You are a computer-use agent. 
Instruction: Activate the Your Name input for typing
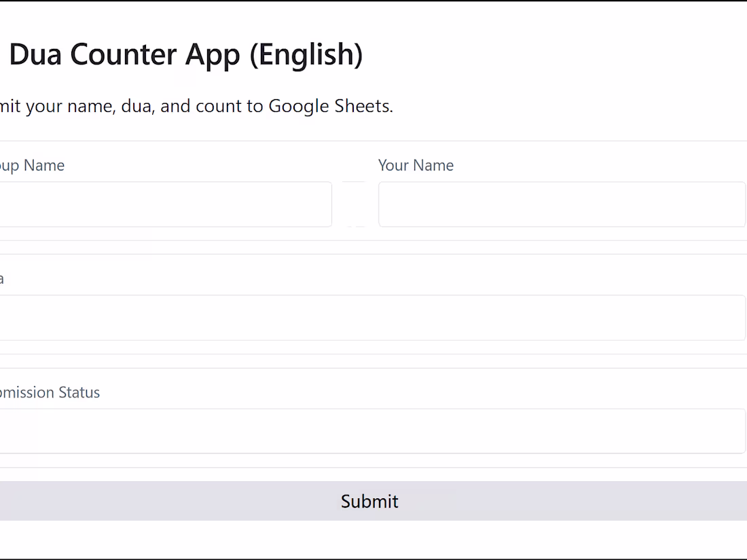pyautogui.click(x=562, y=204)
